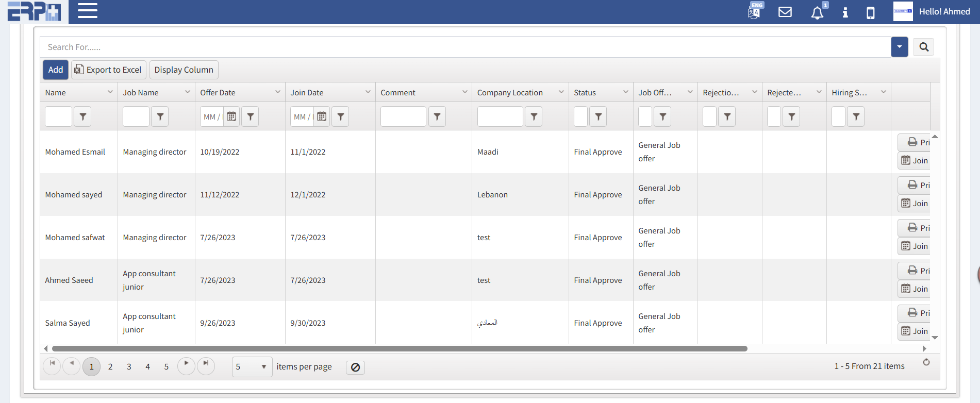Expand the search options dropdown arrow
The width and height of the screenshot is (980, 403).
[x=899, y=47]
